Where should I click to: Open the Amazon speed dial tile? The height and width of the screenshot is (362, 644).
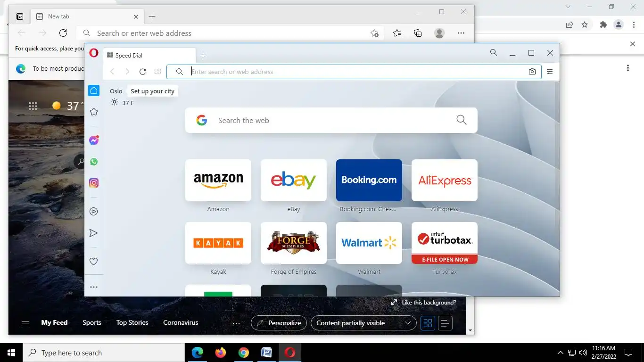(218, 180)
